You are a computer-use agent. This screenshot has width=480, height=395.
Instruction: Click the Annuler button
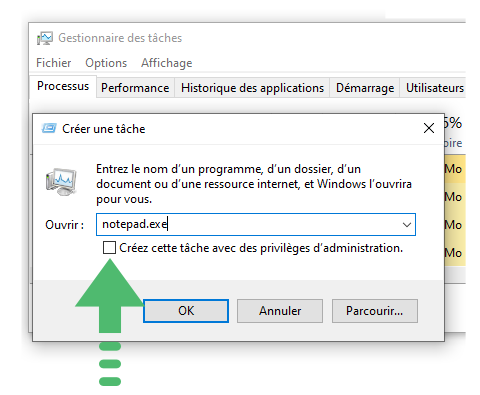click(x=280, y=311)
